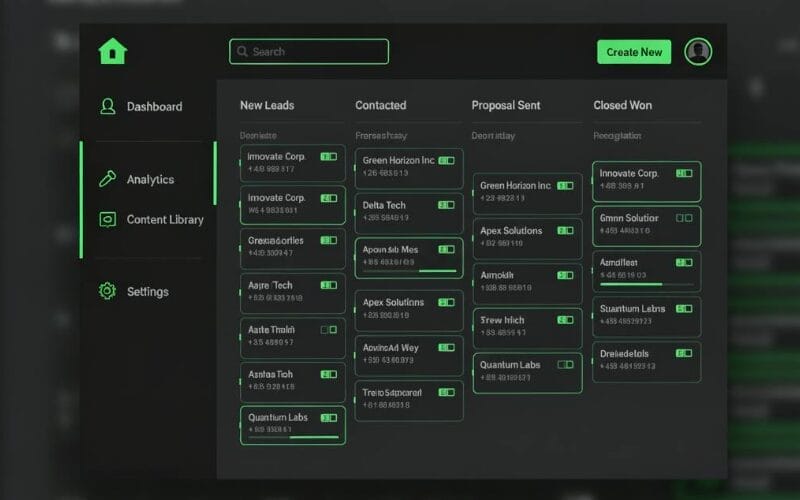Open Apex Solutions title under Contacted
This screenshot has width=800, height=500.
point(393,303)
